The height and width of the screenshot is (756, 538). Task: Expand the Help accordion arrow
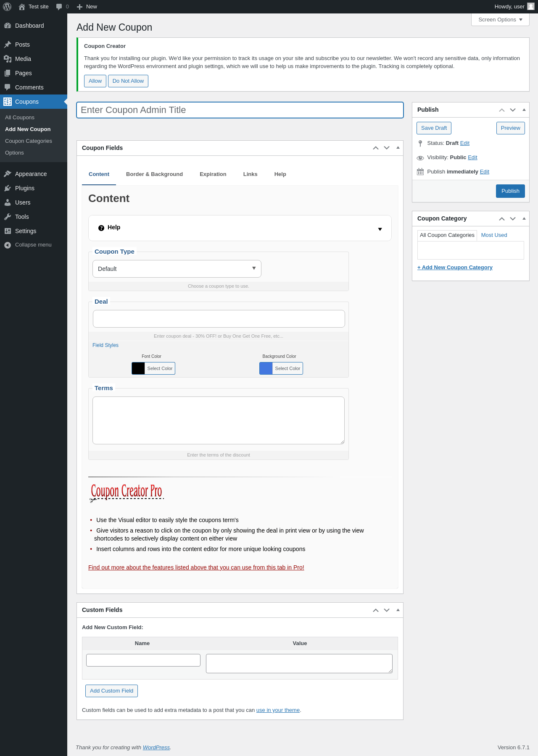click(380, 229)
